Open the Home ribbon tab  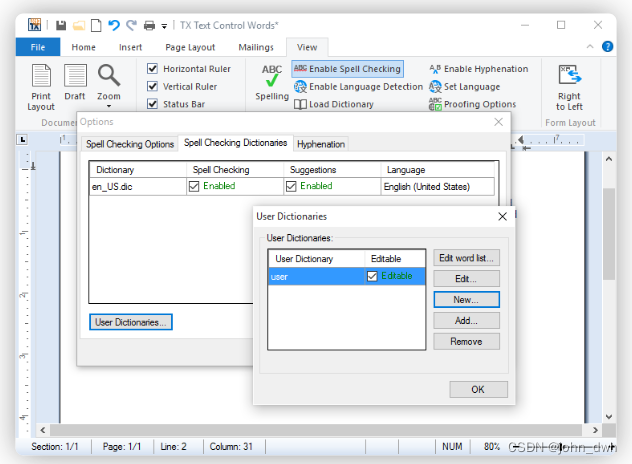tap(83, 47)
